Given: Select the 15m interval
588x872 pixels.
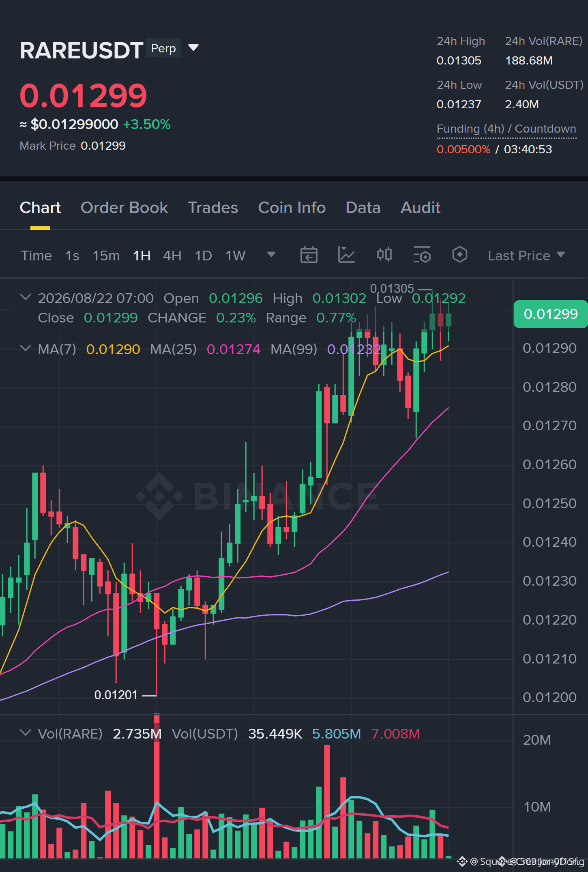Looking at the screenshot, I should pos(106,256).
